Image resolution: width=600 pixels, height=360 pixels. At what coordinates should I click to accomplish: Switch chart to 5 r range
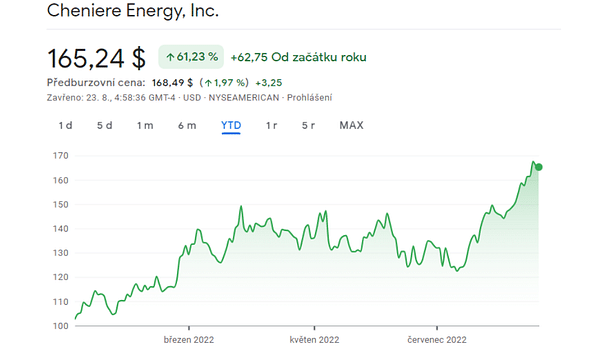click(308, 125)
